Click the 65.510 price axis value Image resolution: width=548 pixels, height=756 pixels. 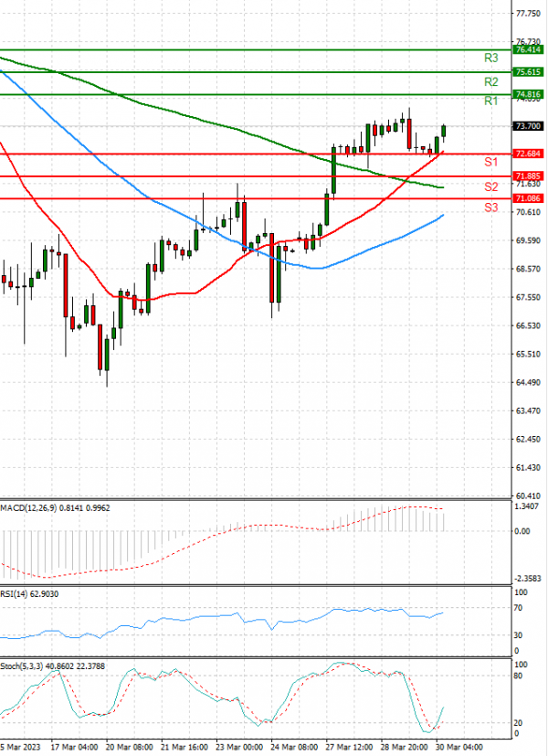pos(528,355)
